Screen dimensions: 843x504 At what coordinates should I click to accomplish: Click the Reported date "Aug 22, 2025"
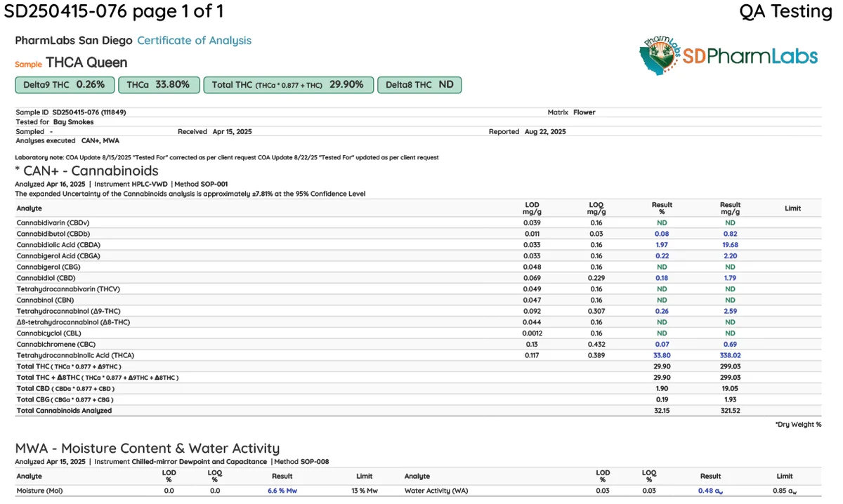pos(545,131)
